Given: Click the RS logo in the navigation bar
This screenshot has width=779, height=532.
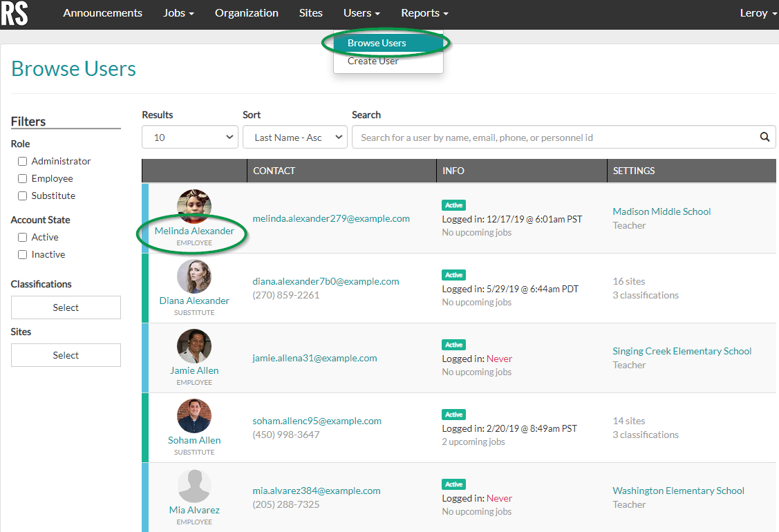Looking at the screenshot, I should [x=14, y=14].
